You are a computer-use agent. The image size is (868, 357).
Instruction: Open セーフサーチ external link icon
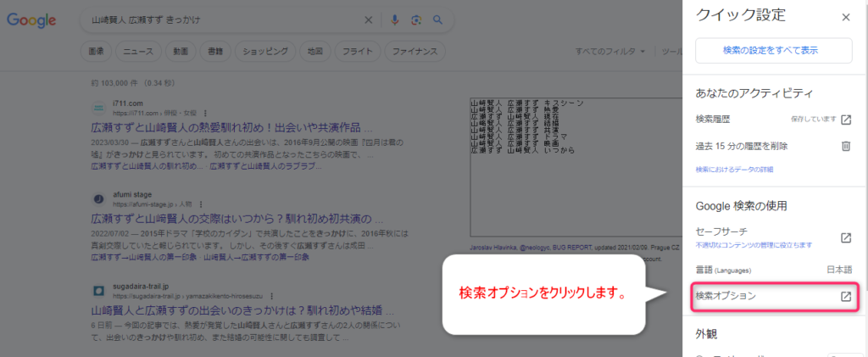point(845,237)
